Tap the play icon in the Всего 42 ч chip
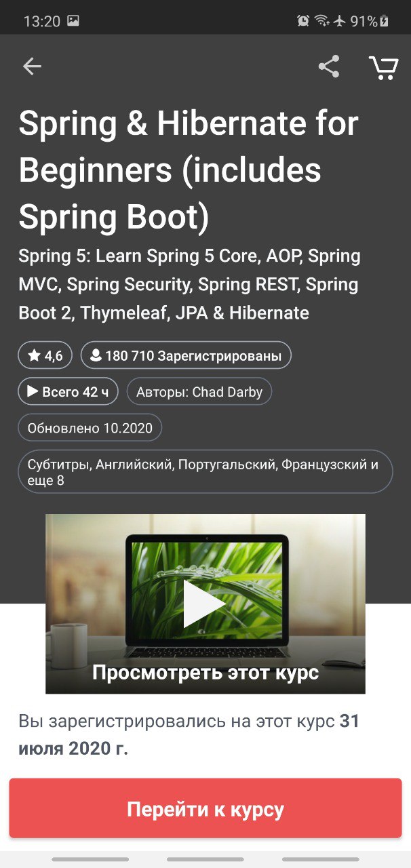This screenshot has height=868, width=411. [x=32, y=391]
